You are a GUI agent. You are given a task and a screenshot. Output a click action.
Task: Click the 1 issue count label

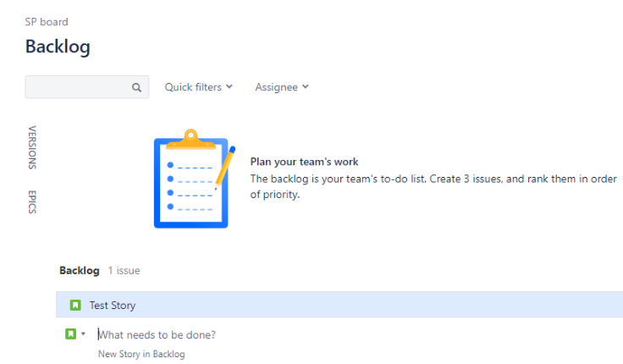[x=124, y=271]
